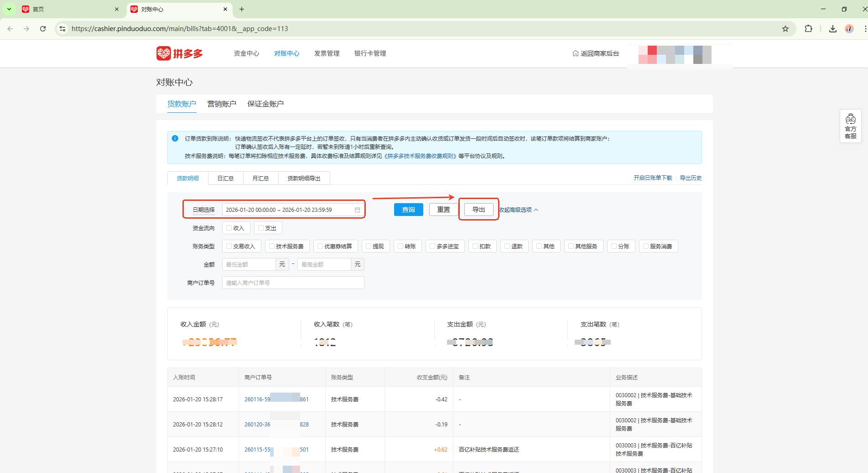Check the 多多进宝 bill type
The image size is (868, 473).
pos(432,246)
